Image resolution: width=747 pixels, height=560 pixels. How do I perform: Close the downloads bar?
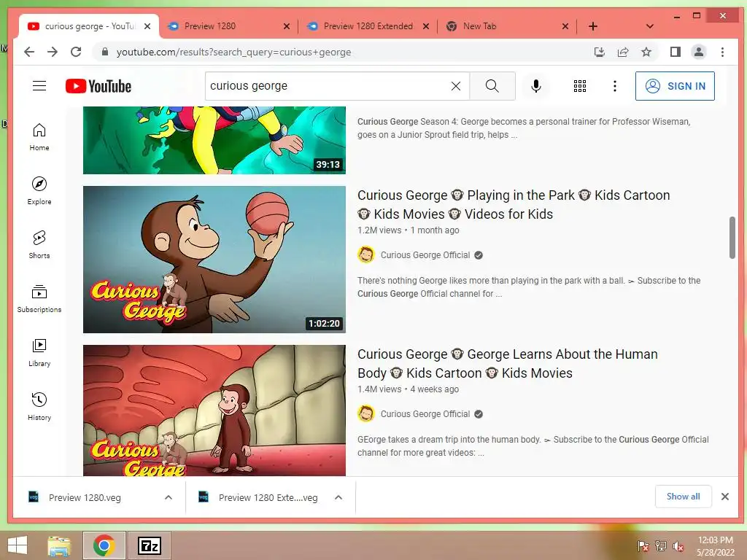coord(725,497)
